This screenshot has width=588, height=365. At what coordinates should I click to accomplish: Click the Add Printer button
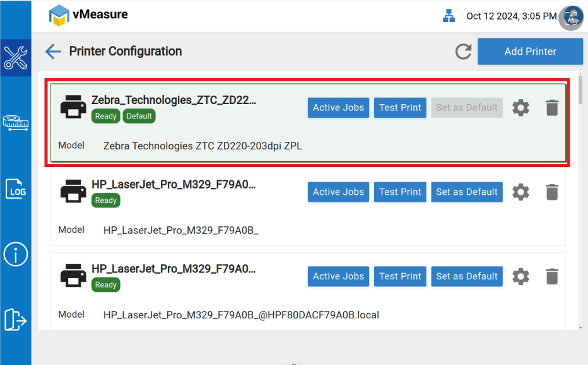pos(530,52)
